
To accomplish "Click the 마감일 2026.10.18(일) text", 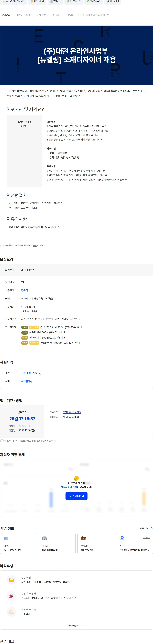I will coord(22,431).
